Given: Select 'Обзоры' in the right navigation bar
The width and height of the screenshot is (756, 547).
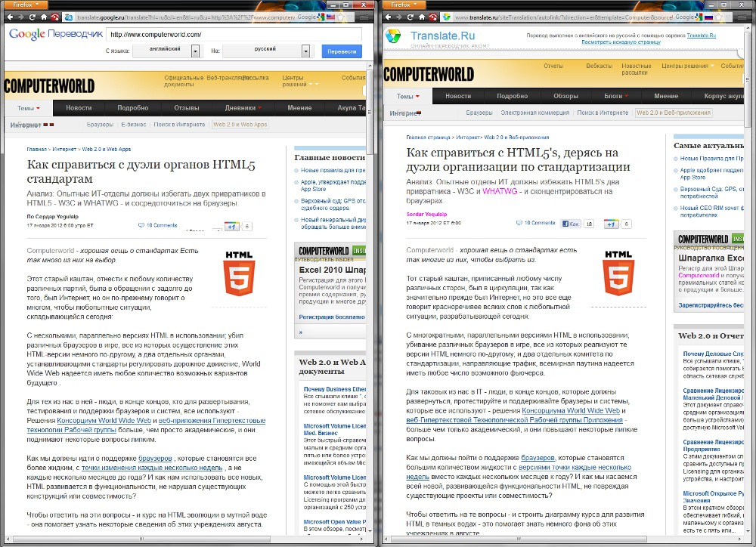Looking at the screenshot, I should point(565,97).
